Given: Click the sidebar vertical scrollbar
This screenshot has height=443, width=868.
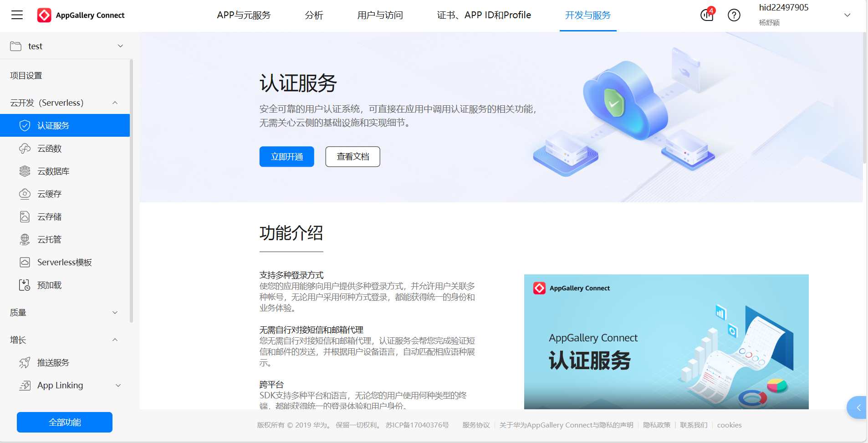Looking at the screenshot, I should (x=131, y=191).
